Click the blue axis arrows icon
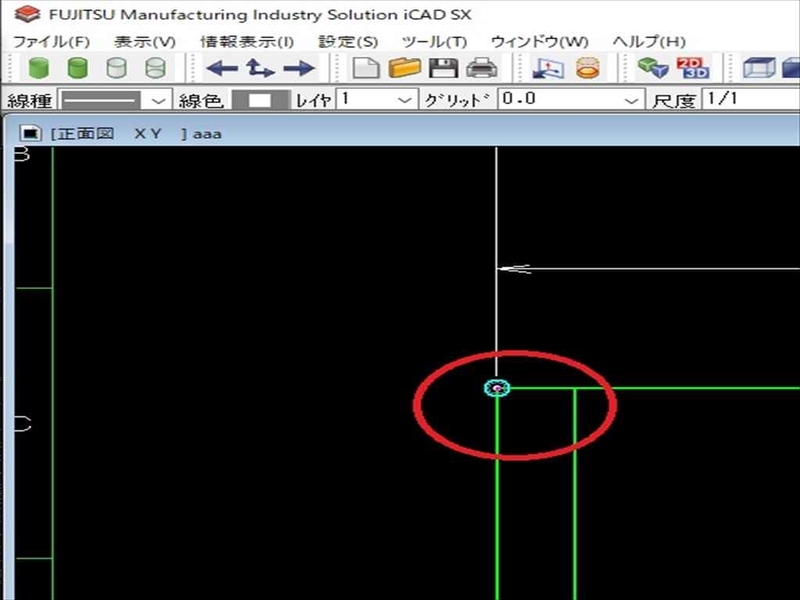The height and width of the screenshot is (600, 800). click(260, 68)
